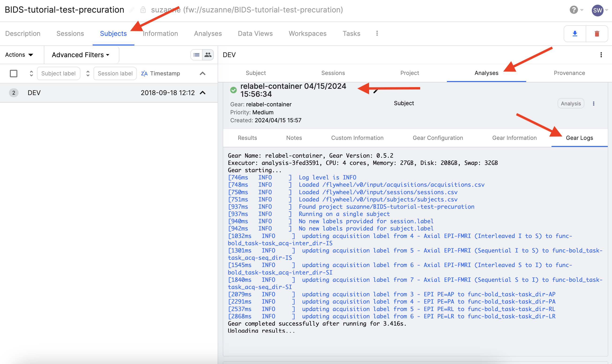Click the session count badge 2
Image resolution: width=612 pixels, height=364 pixels.
pos(14,93)
